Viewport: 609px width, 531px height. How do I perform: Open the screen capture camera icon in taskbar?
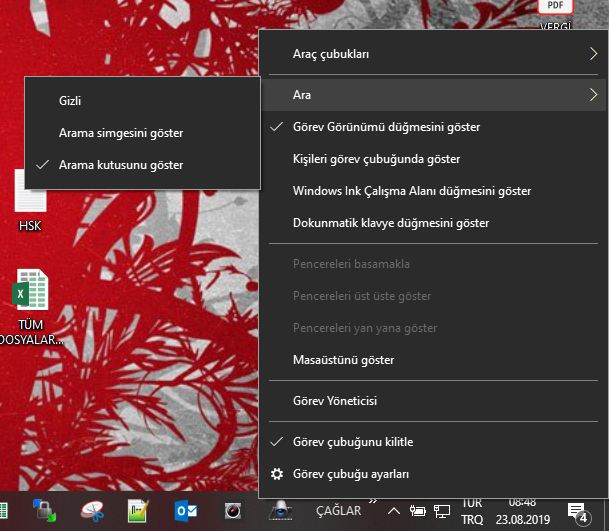coord(280,510)
